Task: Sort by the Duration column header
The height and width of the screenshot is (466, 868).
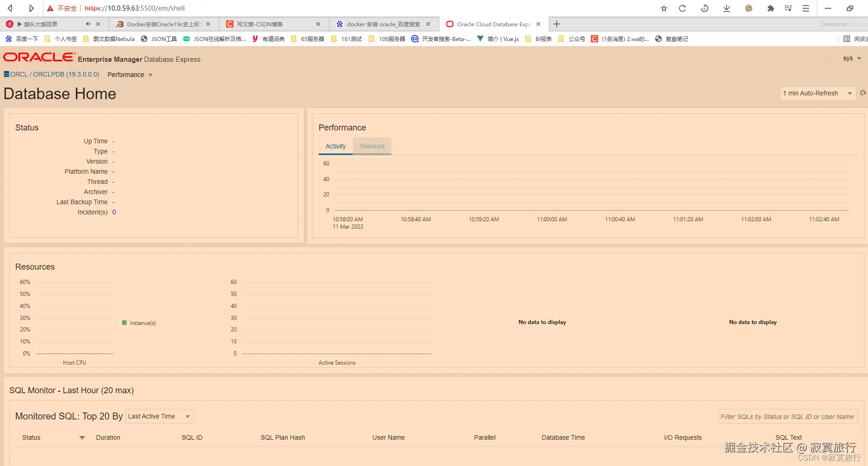Action: point(108,437)
